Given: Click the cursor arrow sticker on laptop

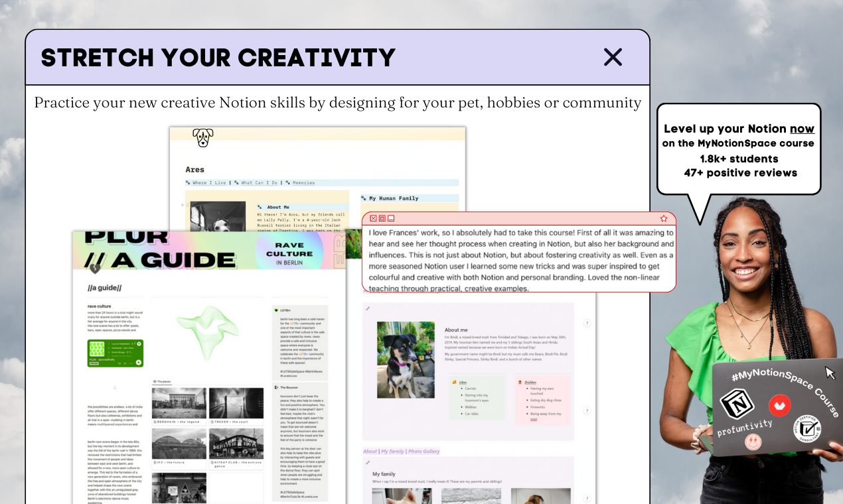Looking at the screenshot, I should (830, 373).
